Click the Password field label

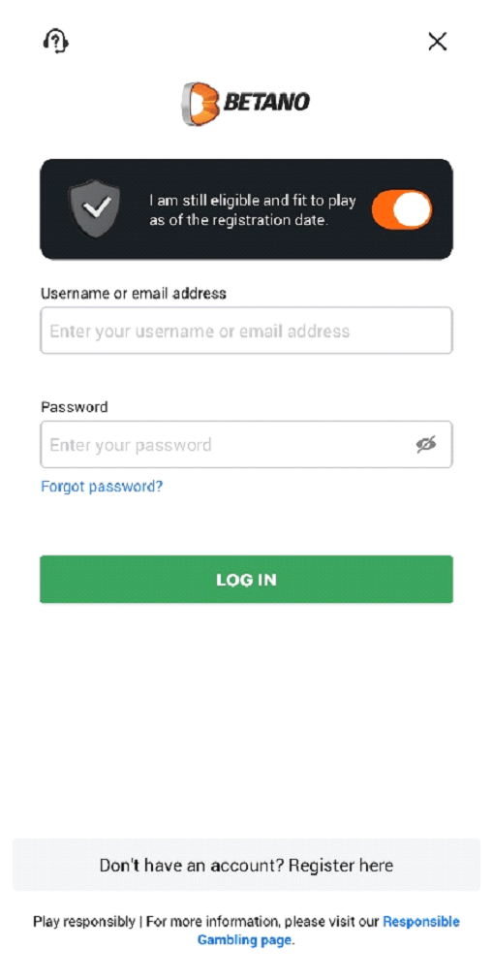[75, 407]
